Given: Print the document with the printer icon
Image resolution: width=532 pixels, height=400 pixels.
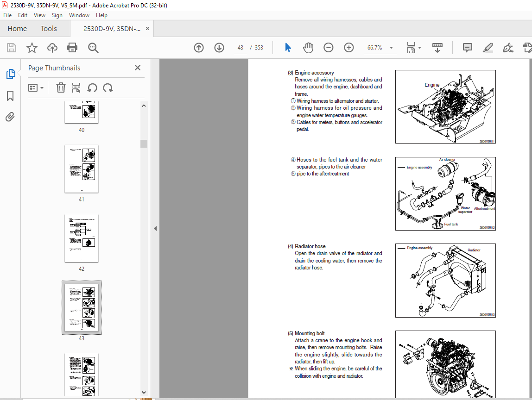Looking at the screenshot, I should click(72, 48).
